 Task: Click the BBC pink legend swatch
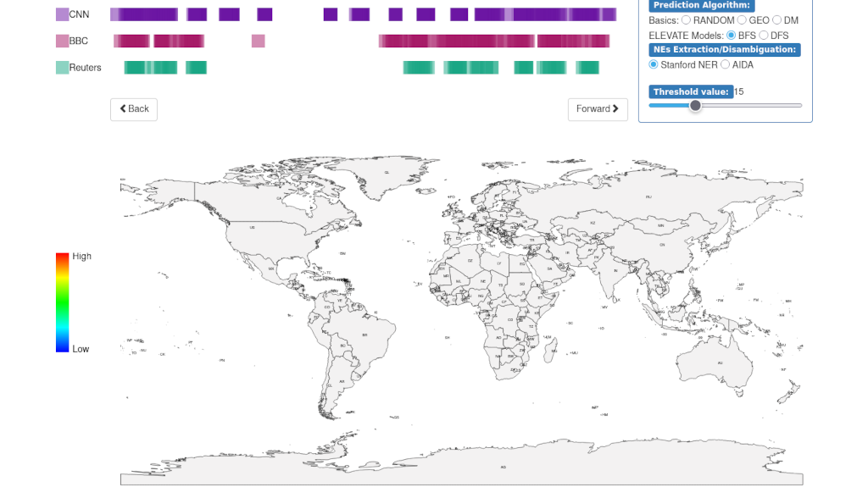pyautogui.click(x=62, y=41)
